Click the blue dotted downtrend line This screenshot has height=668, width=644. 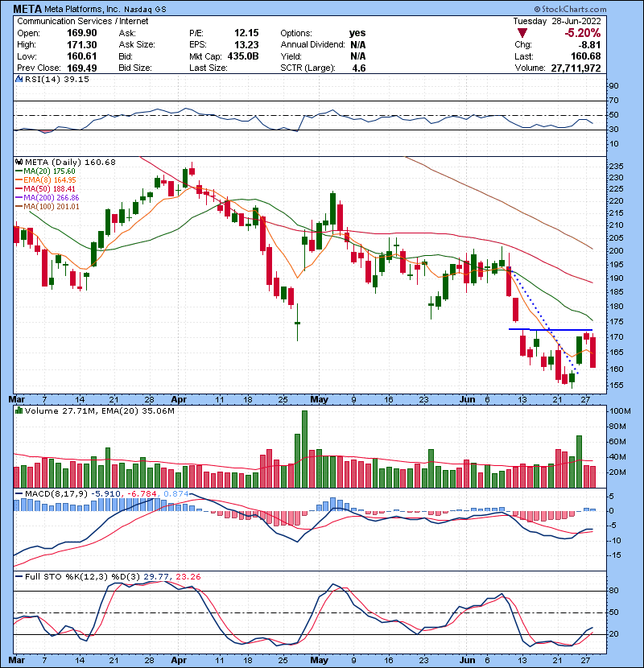tap(543, 321)
